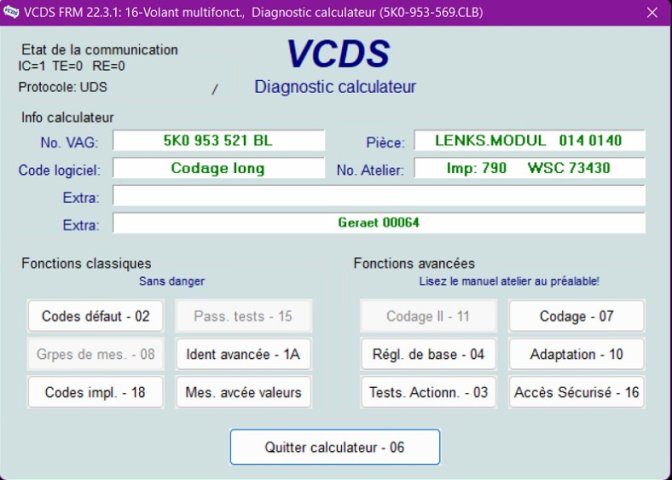Click the 'IC=1 TE=0 RE=0' status text
The height and width of the screenshot is (480, 672).
coord(72,66)
